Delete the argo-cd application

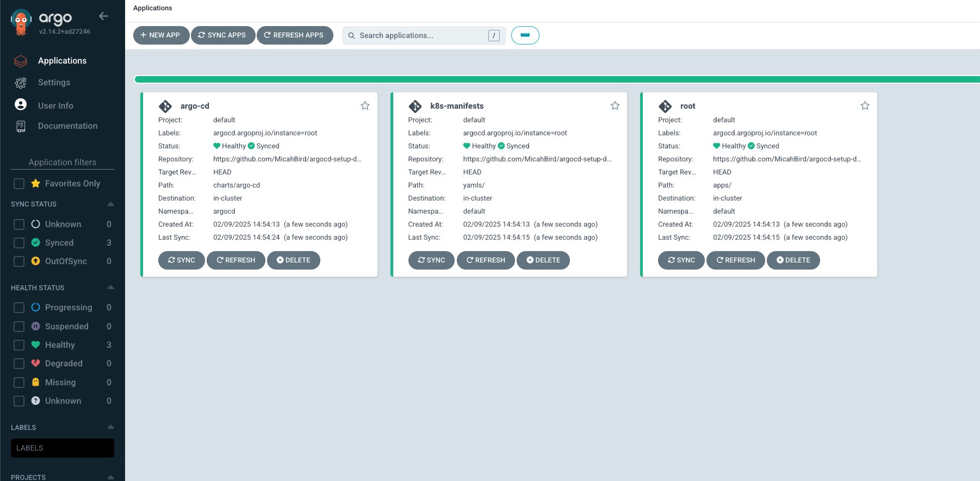(x=293, y=260)
